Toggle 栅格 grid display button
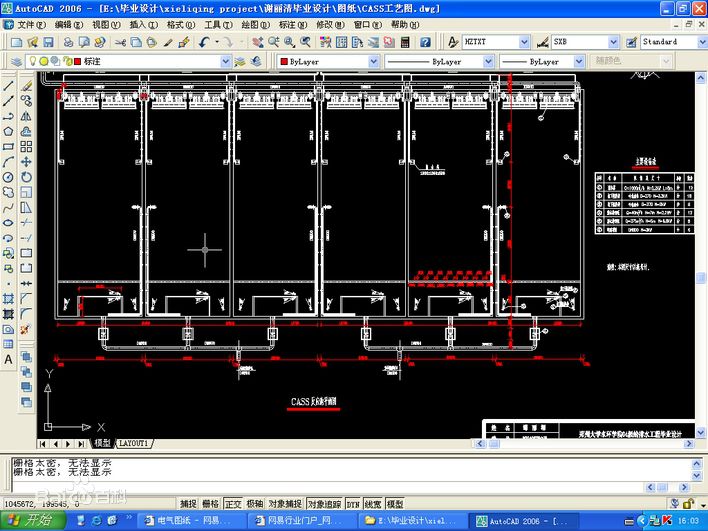708x531 pixels. [210, 503]
